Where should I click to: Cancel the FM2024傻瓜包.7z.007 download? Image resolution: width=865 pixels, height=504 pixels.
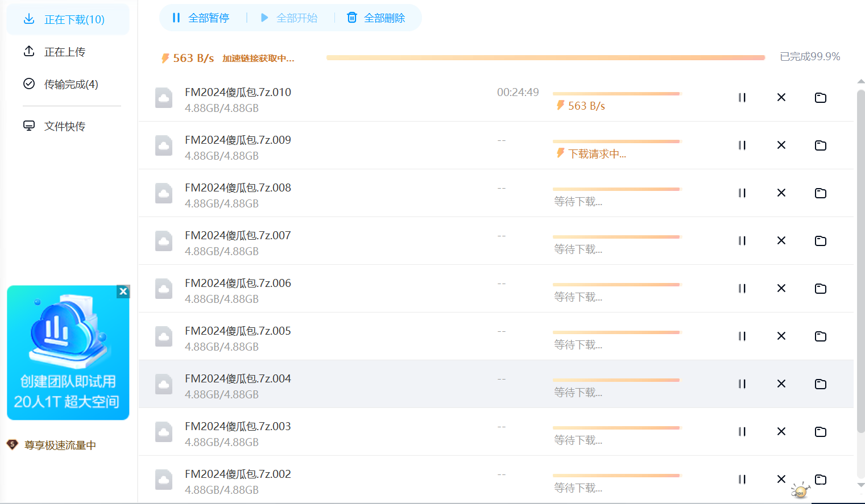point(781,241)
